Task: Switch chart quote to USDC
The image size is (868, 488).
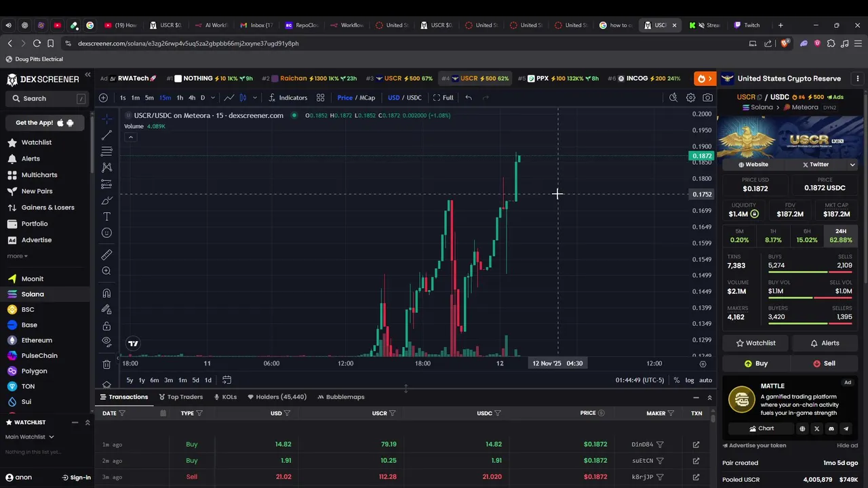Action: 414,98
